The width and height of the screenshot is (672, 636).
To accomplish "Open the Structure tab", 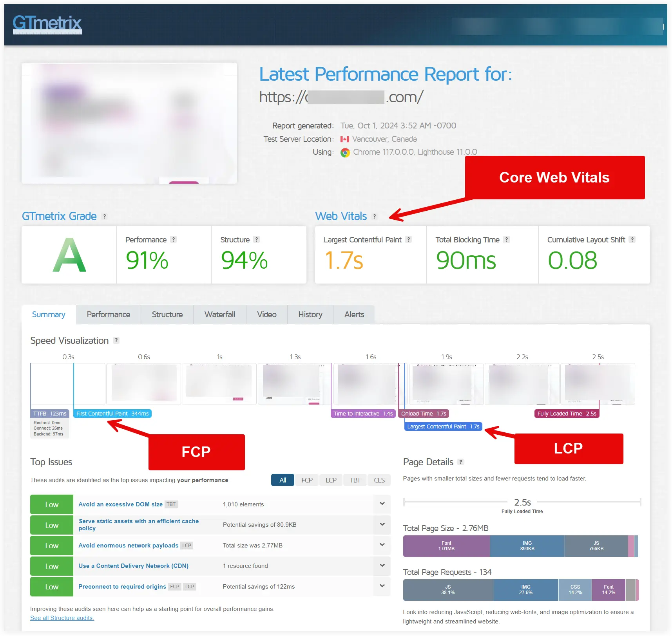I will 167,314.
